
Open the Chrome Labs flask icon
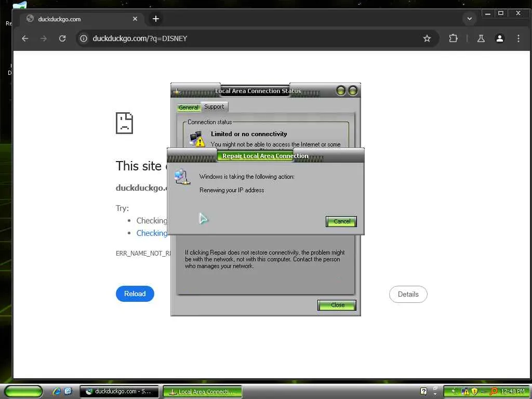pyautogui.click(x=481, y=38)
